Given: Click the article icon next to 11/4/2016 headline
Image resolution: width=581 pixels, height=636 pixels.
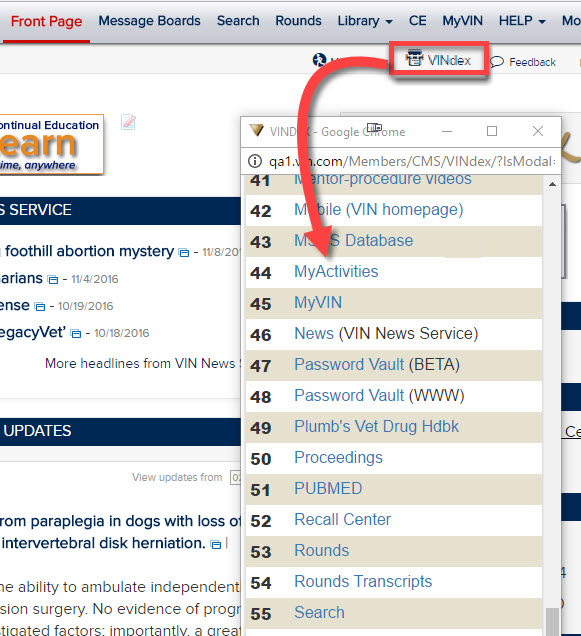Looking at the screenshot, I should (53, 279).
